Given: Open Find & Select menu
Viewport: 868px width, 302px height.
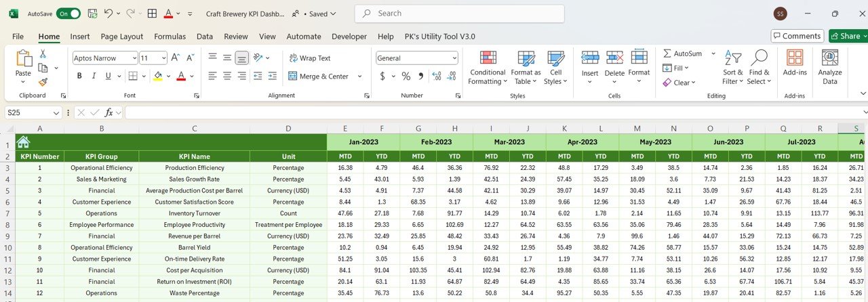Looking at the screenshot, I should 759,67.
